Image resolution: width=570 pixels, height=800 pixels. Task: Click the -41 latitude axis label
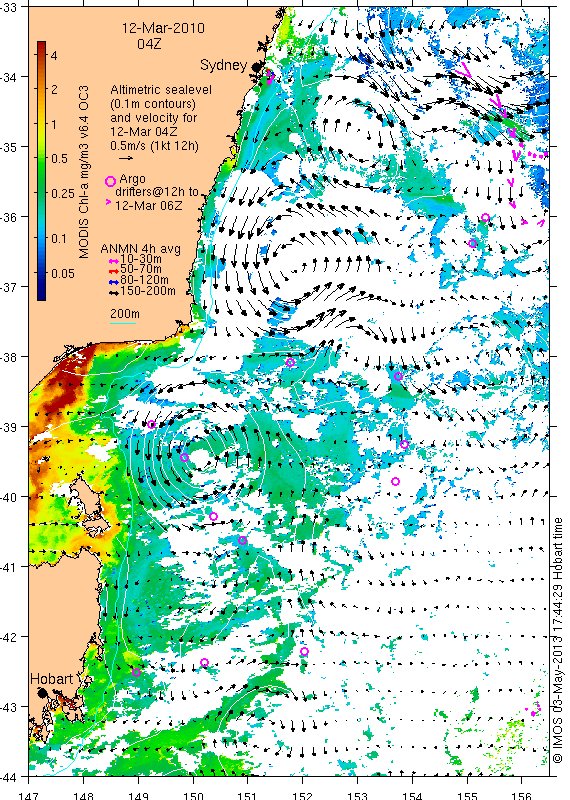[8, 567]
